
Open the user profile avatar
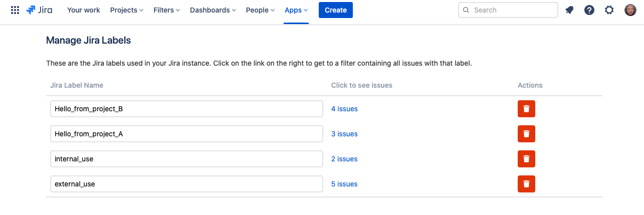tap(630, 10)
